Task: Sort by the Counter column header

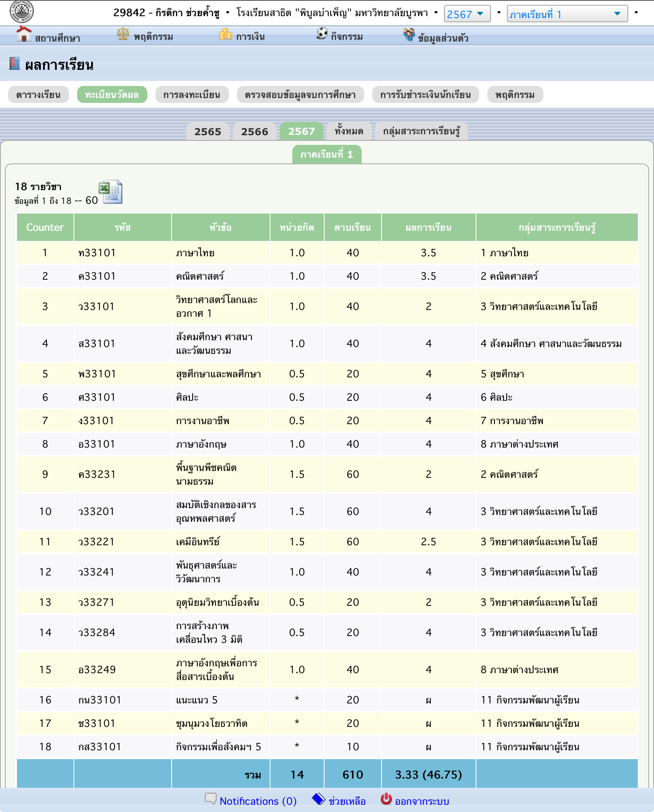Action: 45,227
